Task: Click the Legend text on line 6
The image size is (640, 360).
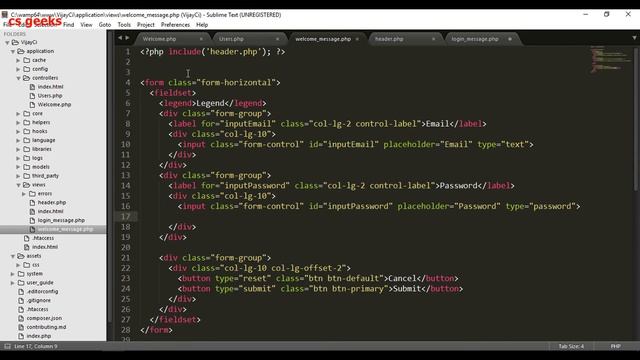Action: coord(210,103)
